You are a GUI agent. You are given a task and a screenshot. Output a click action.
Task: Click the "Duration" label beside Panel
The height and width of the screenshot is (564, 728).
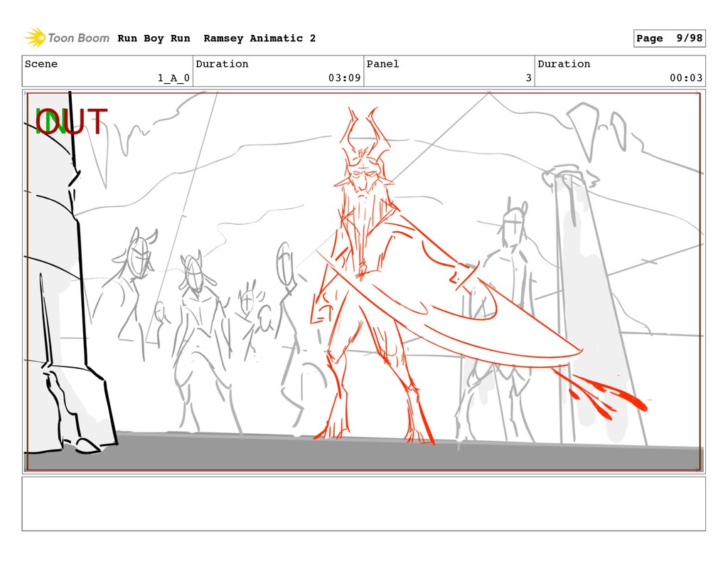(564, 63)
